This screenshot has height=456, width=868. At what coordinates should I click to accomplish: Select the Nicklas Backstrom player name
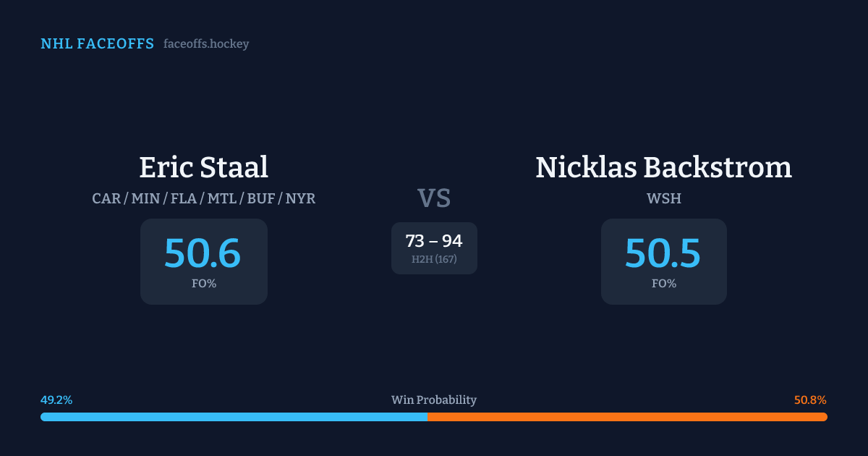[663, 167]
